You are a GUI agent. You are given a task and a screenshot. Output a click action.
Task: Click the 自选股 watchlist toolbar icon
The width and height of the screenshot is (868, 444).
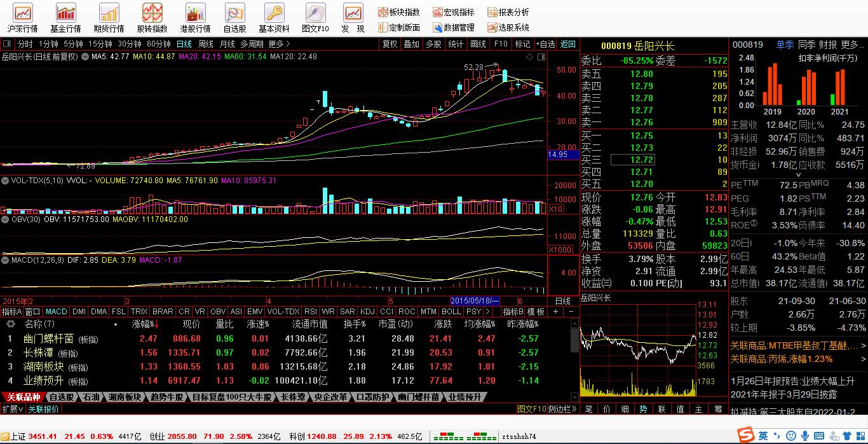(234, 18)
